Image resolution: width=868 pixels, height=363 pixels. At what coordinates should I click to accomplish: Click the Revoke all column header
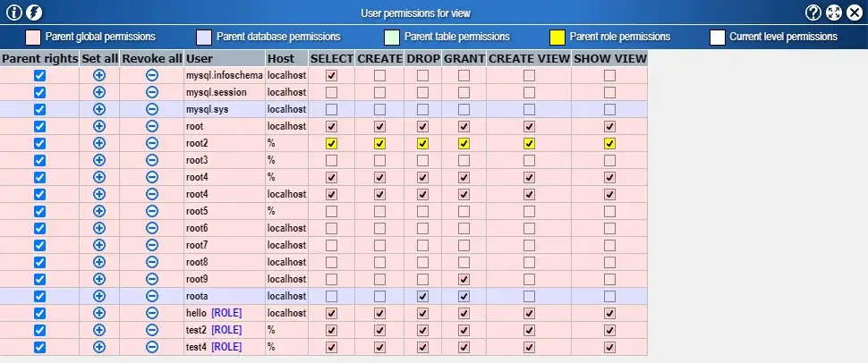(152, 59)
